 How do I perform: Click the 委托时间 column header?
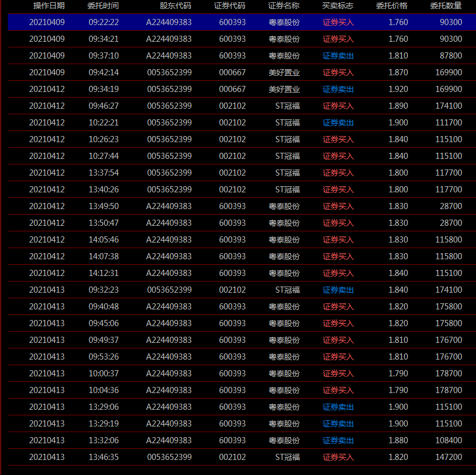click(103, 6)
